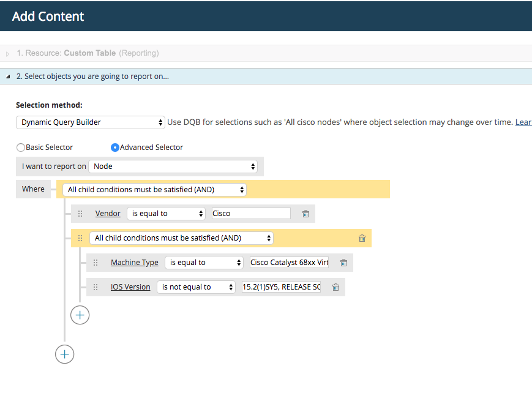The height and width of the screenshot is (393, 532).
Task: Click the IOS Version field link
Action: click(130, 287)
